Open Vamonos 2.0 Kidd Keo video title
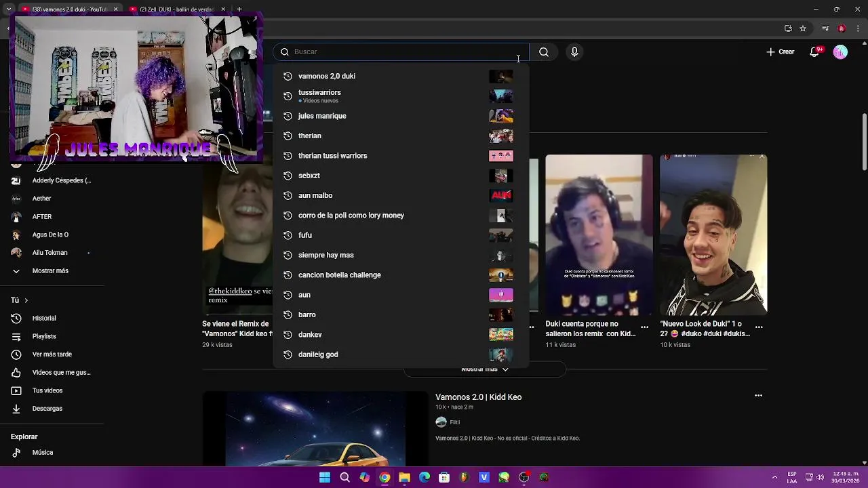 [x=478, y=397]
